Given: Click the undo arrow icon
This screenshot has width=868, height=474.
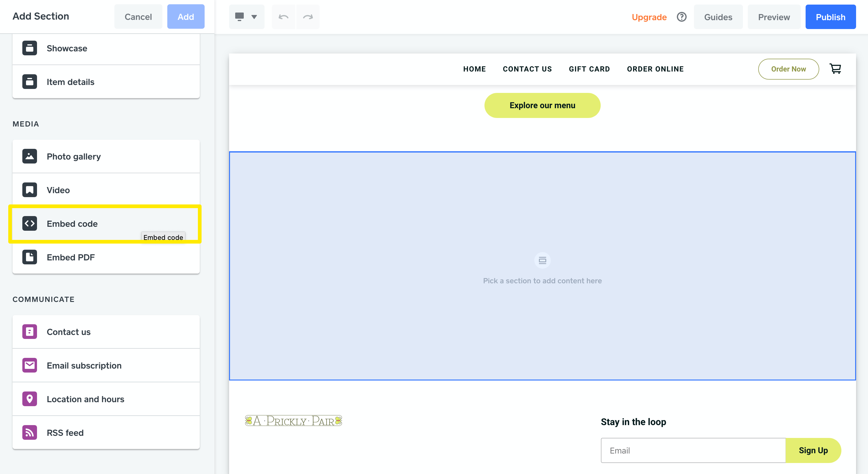Looking at the screenshot, I should click(x=284, y=17).
